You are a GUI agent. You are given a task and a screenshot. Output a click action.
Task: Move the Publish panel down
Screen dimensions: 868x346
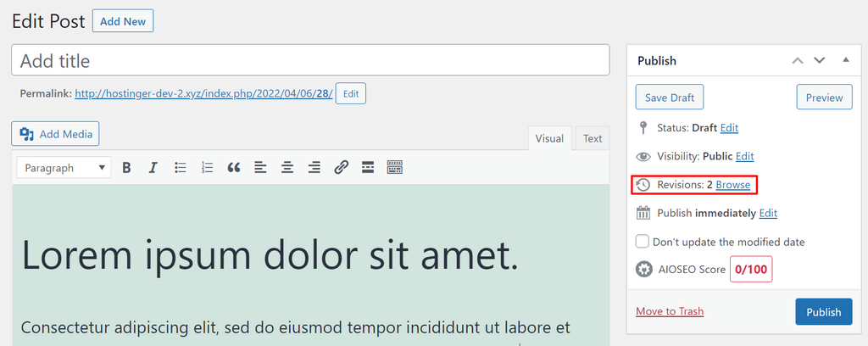click(819, 60)
